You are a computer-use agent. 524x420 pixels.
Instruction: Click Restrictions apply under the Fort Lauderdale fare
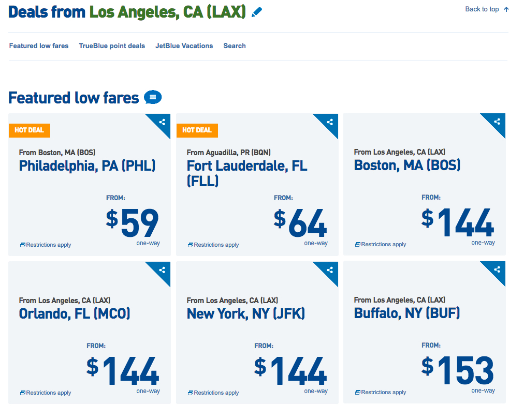(x=216, y=245)
